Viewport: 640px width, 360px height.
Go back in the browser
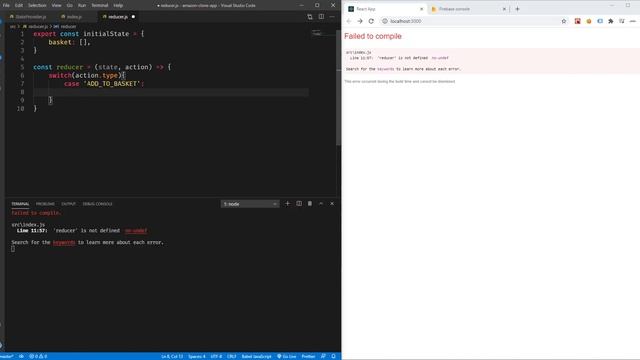[x=349, y=21]
